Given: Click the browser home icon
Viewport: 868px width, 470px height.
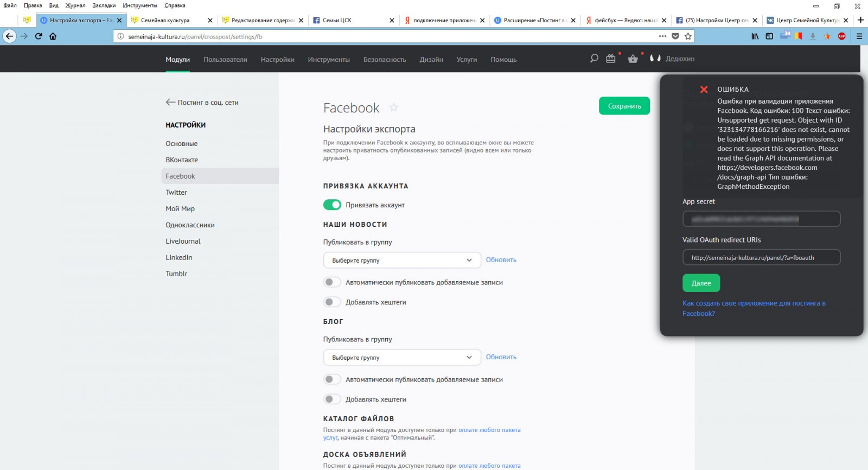Looking at the screenshot, I should (x=53, y=36).
